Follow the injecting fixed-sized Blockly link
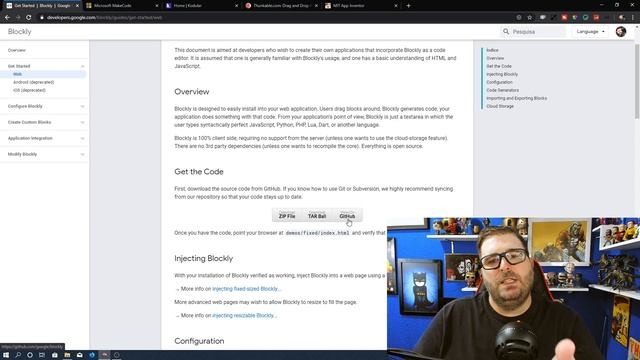640x360 pixels. [x=247, y=289]
